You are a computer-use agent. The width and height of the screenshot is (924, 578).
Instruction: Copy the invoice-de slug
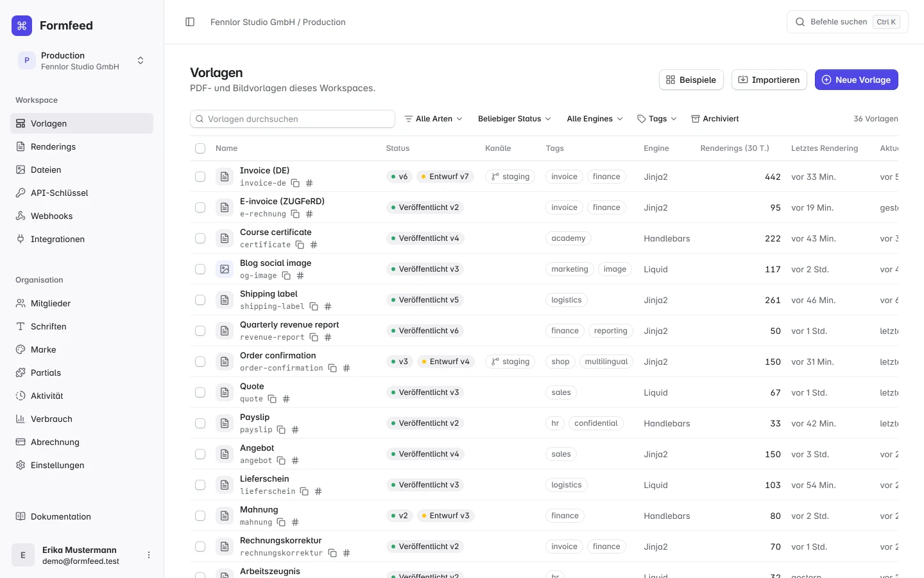pyautogui.click(x=295, y=183)
